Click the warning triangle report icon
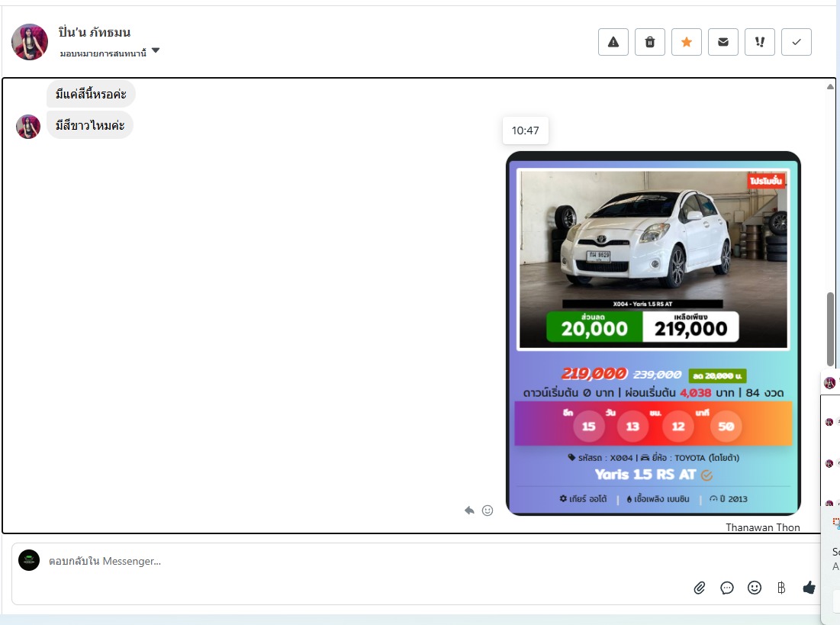 [x=613, y=42]
